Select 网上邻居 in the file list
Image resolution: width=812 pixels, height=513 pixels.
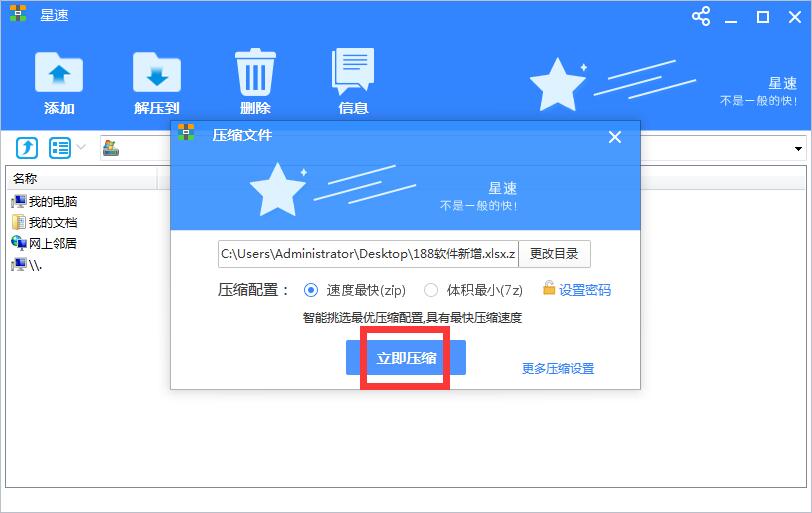pyautogui.click(x=52, y=243)
